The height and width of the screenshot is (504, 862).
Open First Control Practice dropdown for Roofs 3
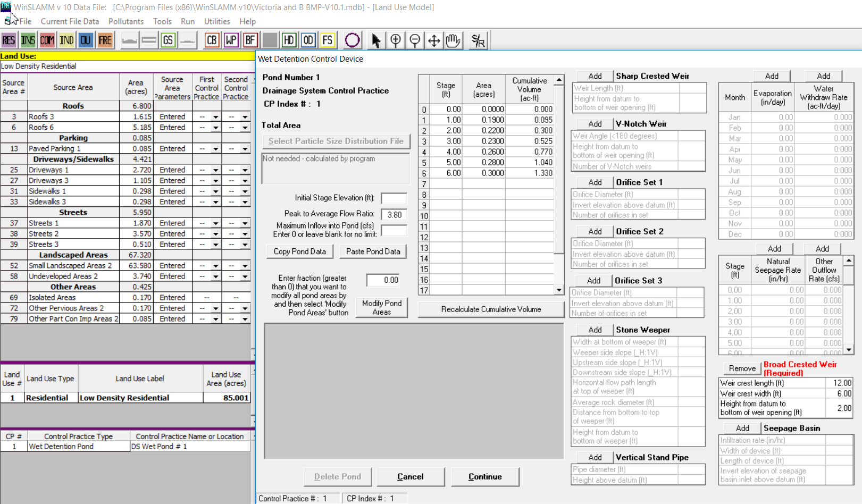[x=215, y=116]
